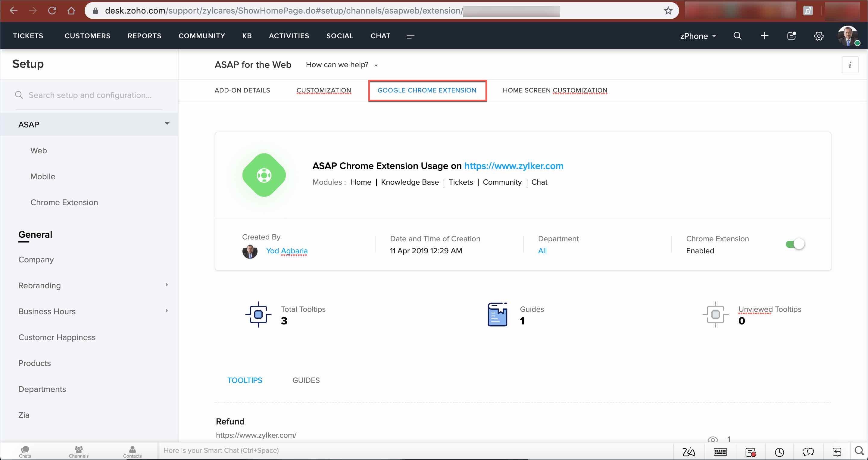This screenshot has height=460, width=868.
Task: Click the Yod Agbaria creator link
Action: tap(286, 251)
